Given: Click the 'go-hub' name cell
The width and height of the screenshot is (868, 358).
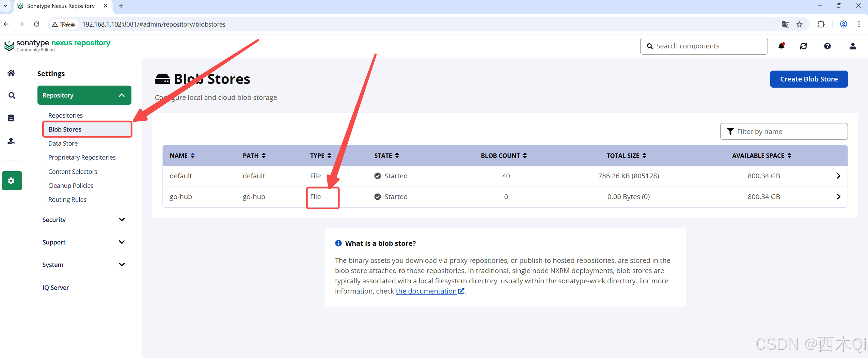Looking at the screenshot, I should (x=181, y=197).
